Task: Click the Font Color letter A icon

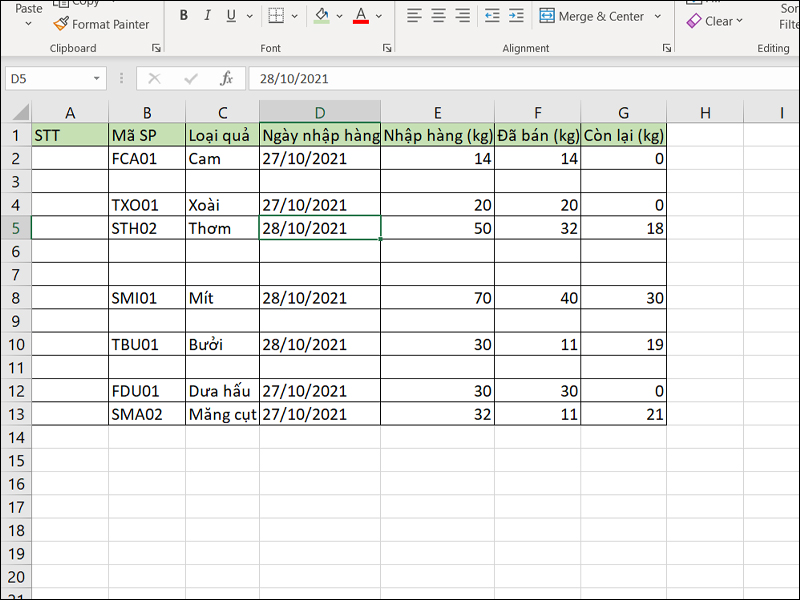Action: click(x=360, y=16)
